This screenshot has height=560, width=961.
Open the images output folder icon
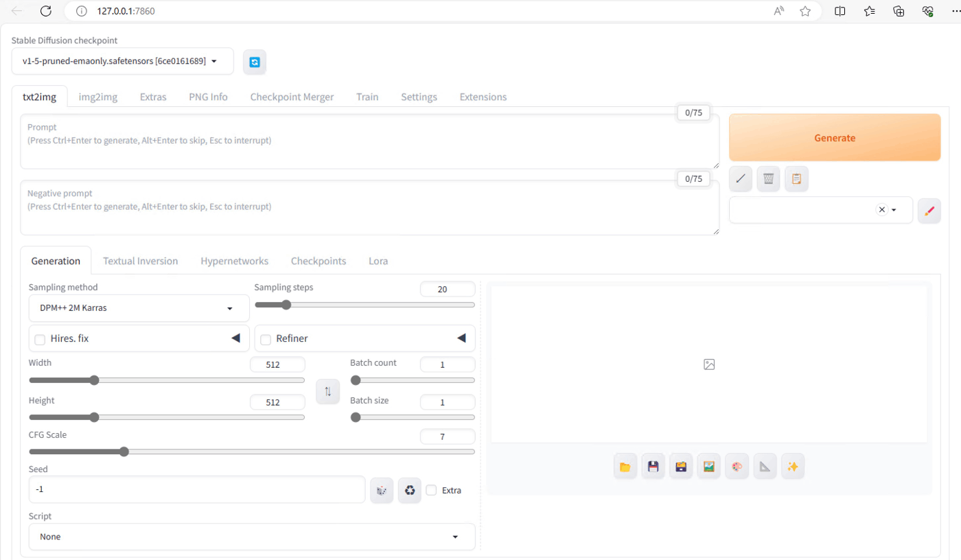pyautogui.click(x=625, y=467)
